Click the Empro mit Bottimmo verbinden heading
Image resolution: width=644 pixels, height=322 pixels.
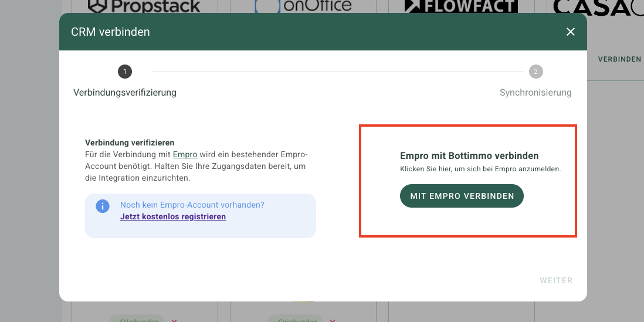click(469, 156)
